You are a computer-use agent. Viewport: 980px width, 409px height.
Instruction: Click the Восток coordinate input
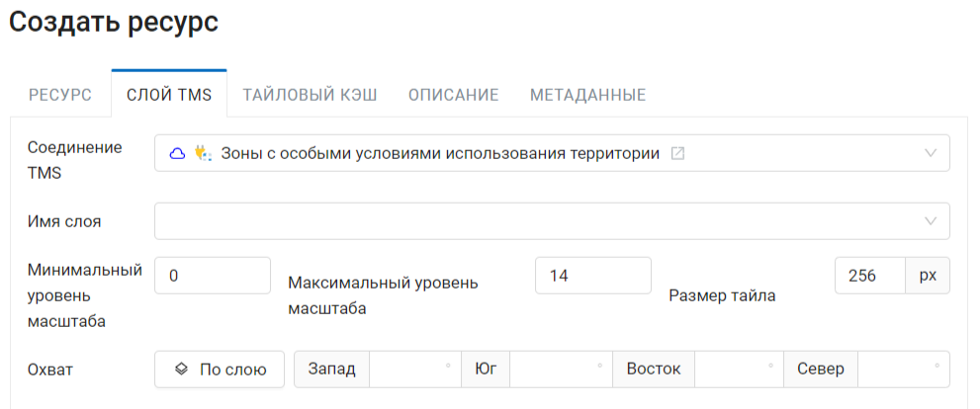tap(739, 369)
